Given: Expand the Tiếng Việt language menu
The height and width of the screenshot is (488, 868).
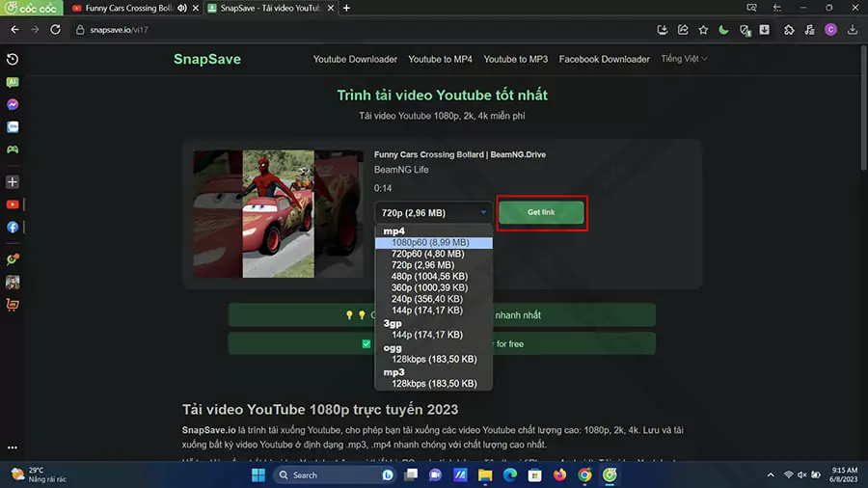Looking at the screenshot, I should [684, 59].
